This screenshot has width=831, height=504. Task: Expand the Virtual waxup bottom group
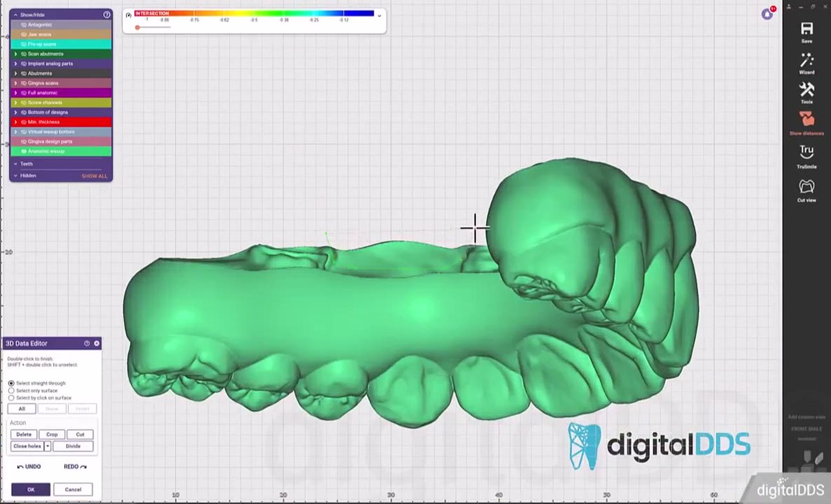[16, 132]
